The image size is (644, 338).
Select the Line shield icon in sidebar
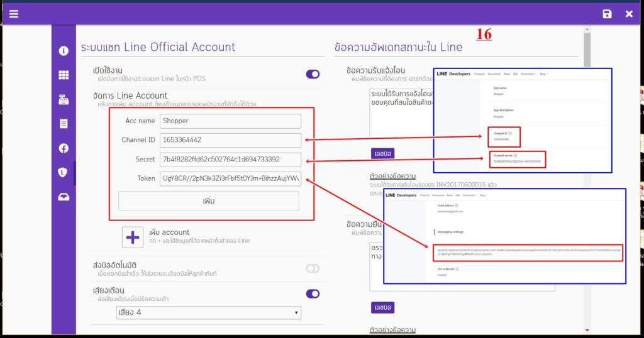[62, 172]
